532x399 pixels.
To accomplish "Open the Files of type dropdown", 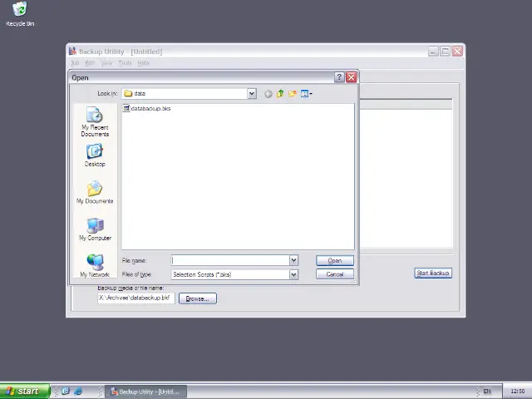I will (x=293, y=274).
